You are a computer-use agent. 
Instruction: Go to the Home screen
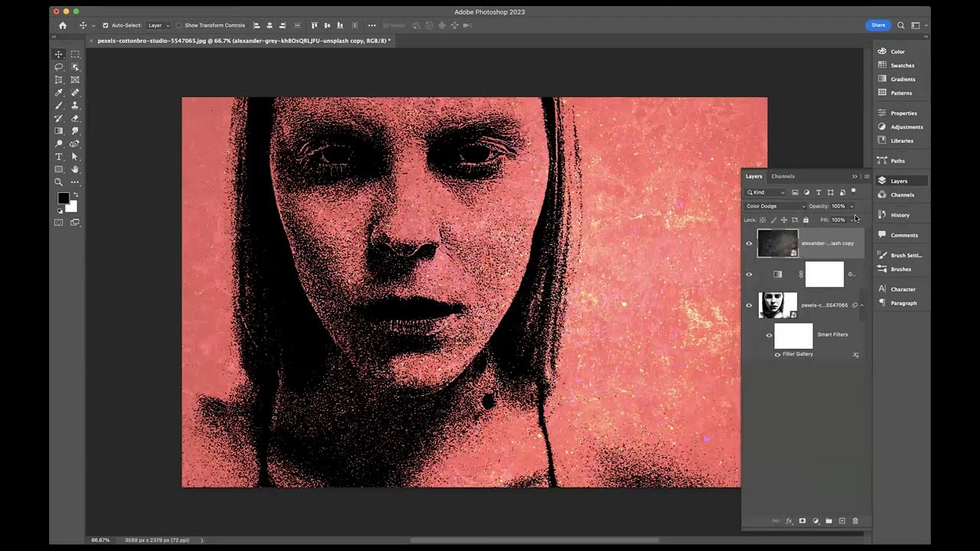click(63, 25)
